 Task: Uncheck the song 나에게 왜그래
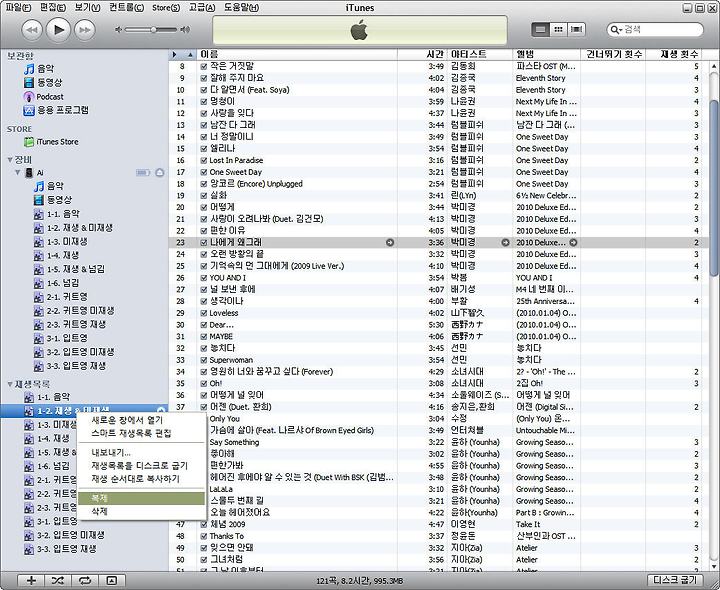coord(204,242)
